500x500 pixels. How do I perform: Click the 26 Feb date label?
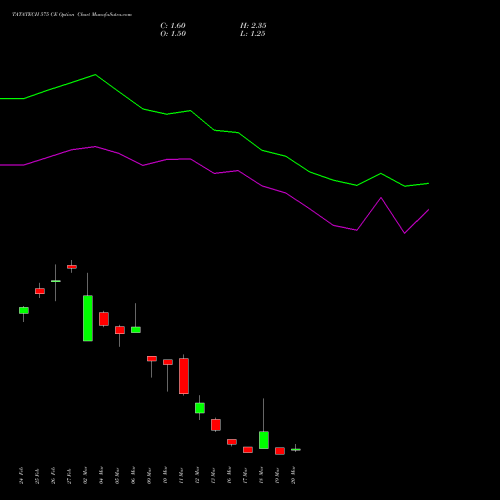(x=53, y=475)
